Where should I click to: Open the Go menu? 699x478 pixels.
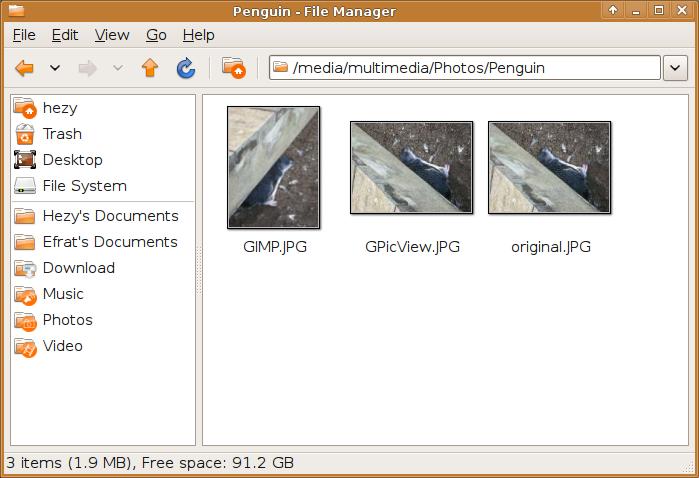[156, 35]
